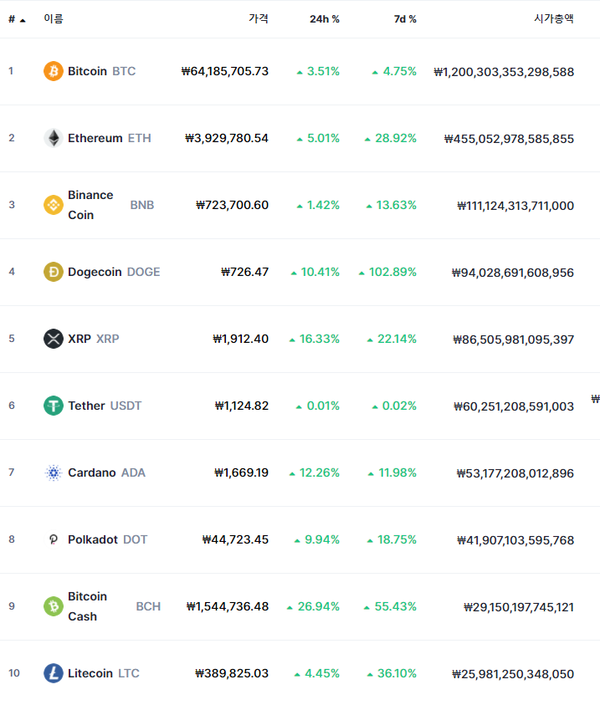Click the green Tether logo icon

[x=53, y=406]
